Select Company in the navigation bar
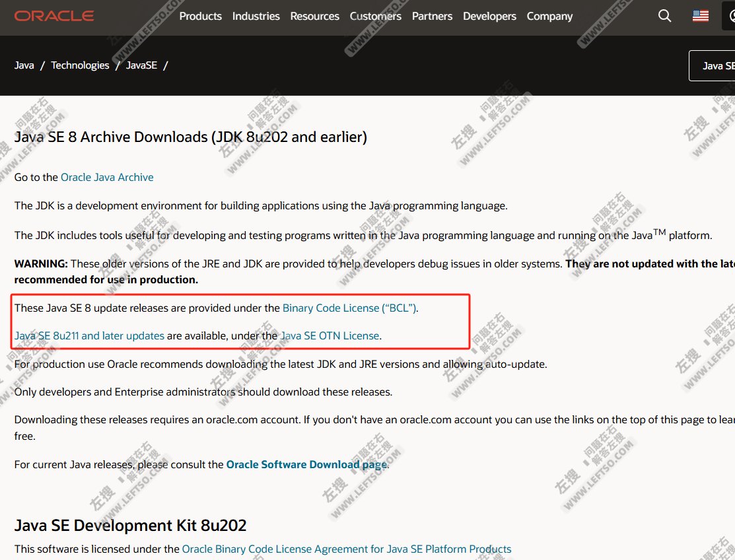The image size is (735, 560). [549, 16]
